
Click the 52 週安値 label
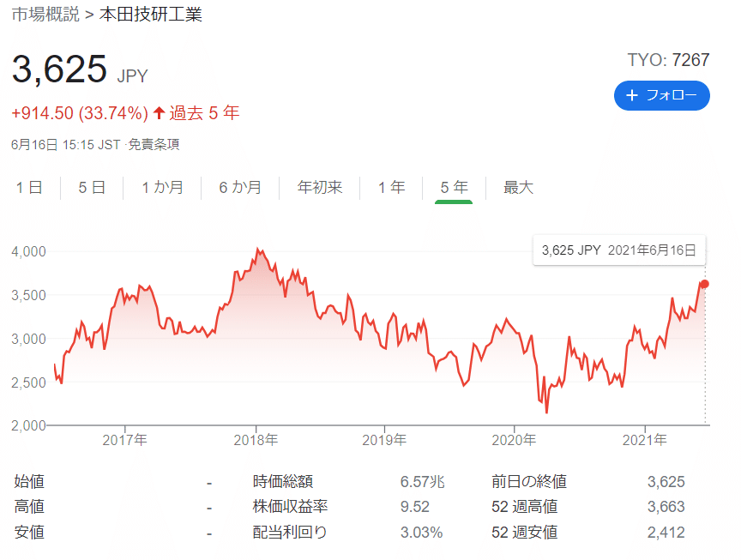(525, 532)
